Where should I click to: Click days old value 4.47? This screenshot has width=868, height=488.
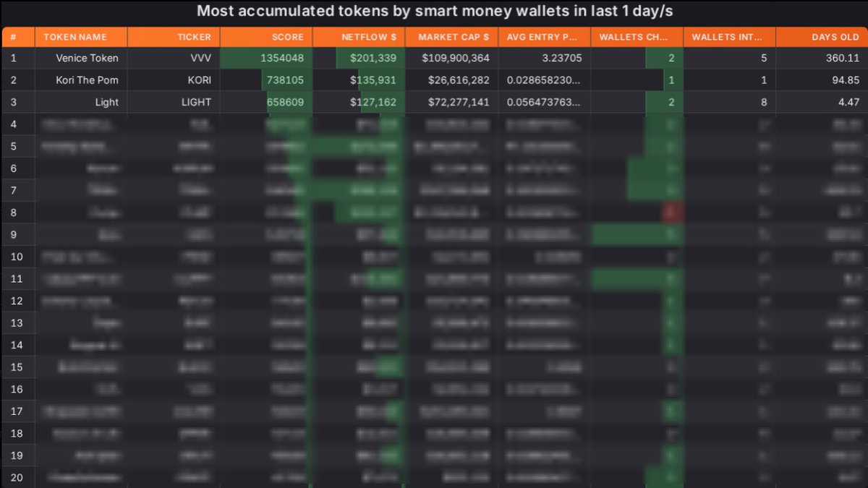pos(848,102)
